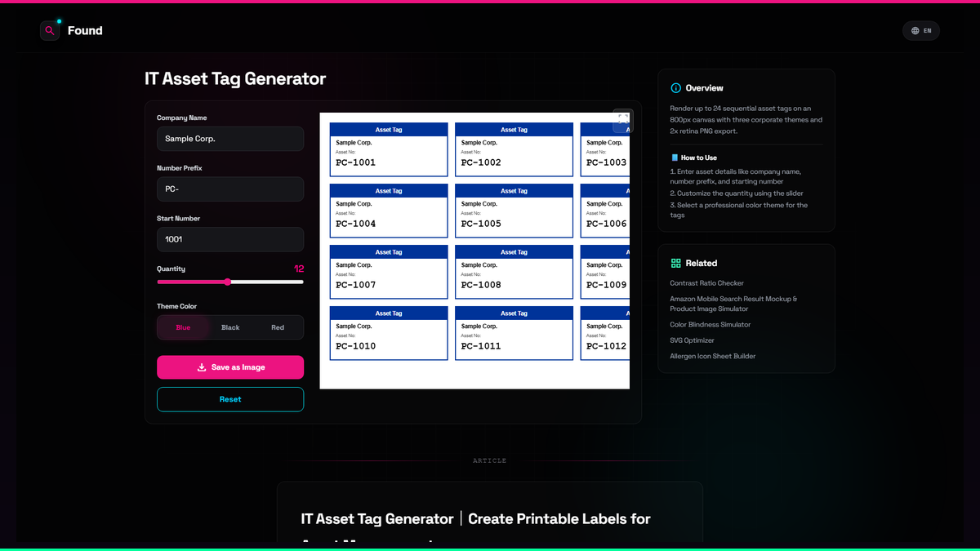The width and height of the screenshot is (980, 551).
Task: Select the Red theme color
Action: click(x=278, y=327)
